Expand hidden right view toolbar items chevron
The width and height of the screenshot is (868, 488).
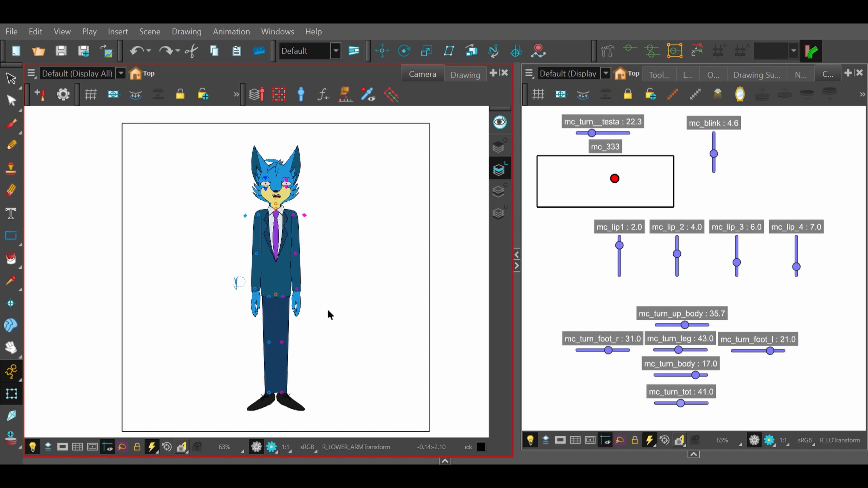862,95
